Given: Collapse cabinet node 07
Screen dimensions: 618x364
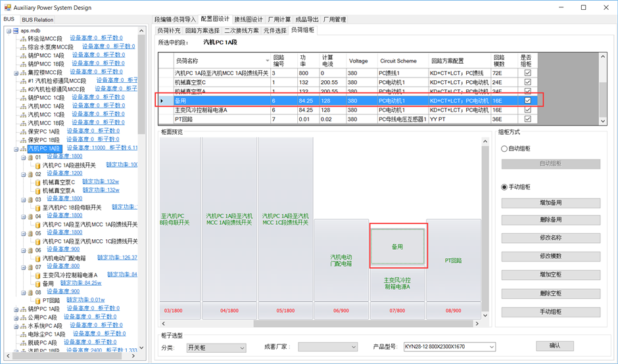Looking at the screenshot, I should [23, 267].
